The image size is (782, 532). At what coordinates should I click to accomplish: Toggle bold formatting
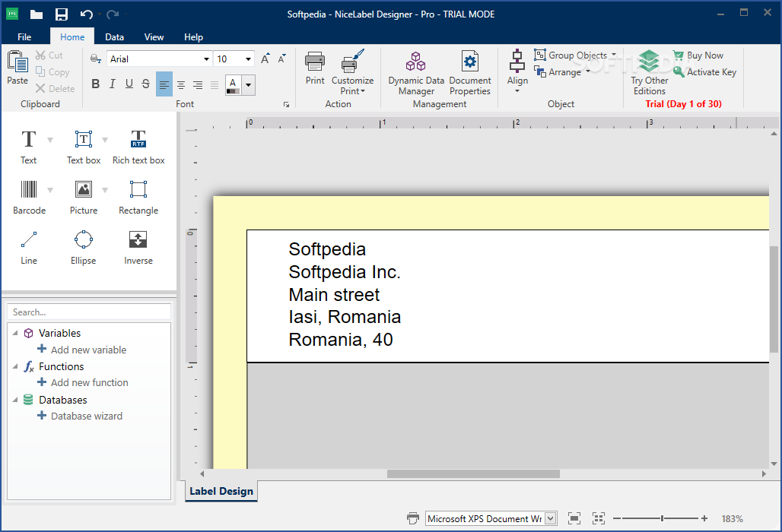[x=96, y=84]
